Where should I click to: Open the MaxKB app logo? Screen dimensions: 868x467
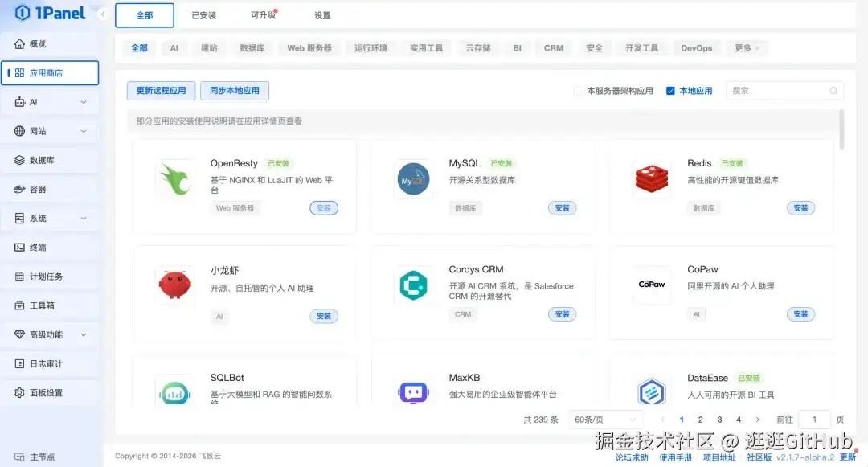[x=414, y=391]
